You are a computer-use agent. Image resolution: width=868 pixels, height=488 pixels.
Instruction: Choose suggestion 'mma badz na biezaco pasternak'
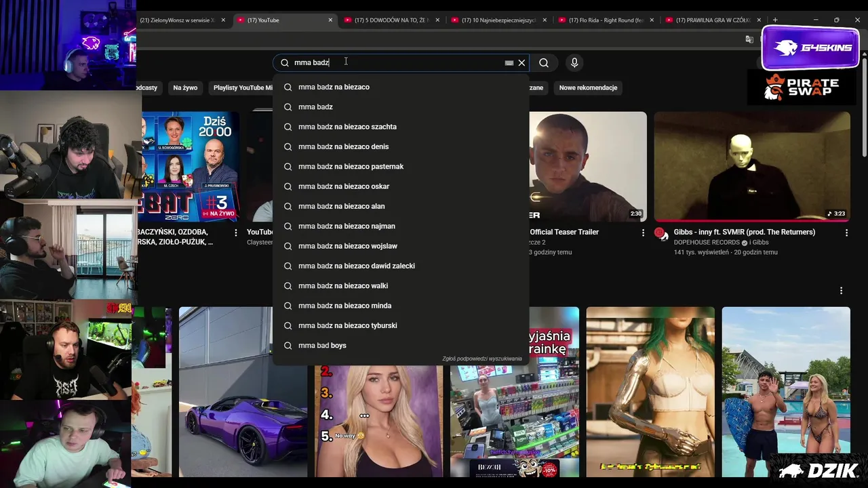point(401,167)
